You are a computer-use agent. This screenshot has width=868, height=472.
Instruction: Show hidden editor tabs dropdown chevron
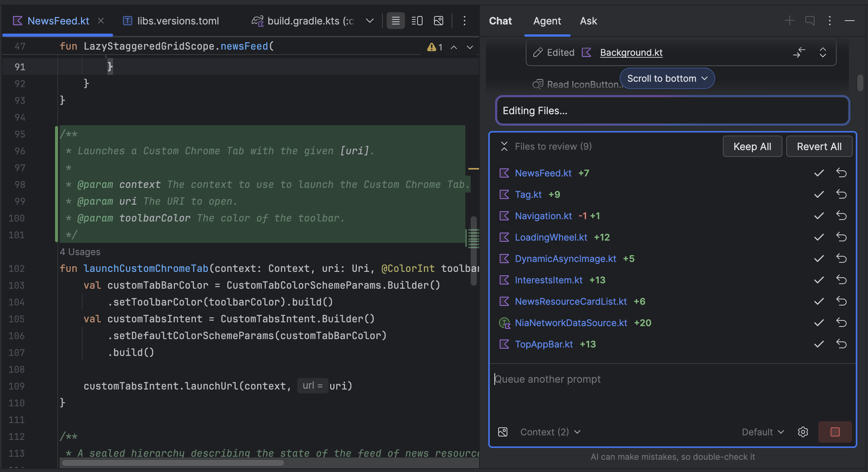click(369, 21)
